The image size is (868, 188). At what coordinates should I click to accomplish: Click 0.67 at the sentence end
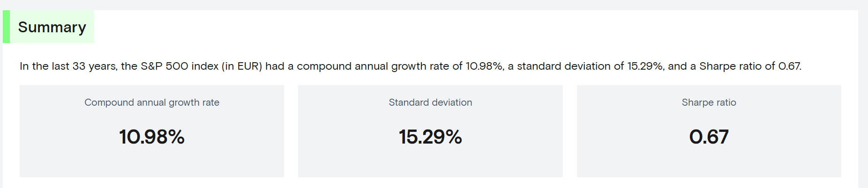pyautogui.click(x=790, y=66)
